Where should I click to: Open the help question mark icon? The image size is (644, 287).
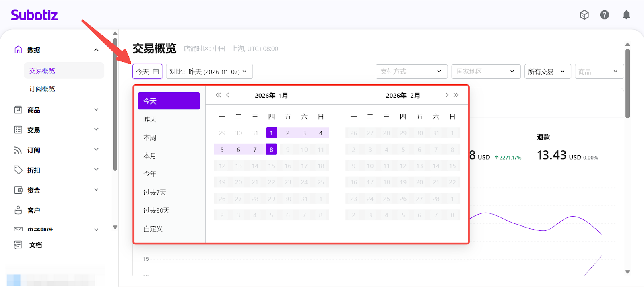pyautogui.click(x=604, y=15)
